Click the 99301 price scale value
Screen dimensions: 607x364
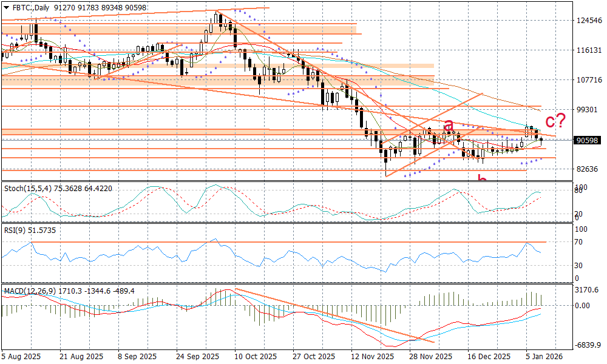[x=588, y=110]
